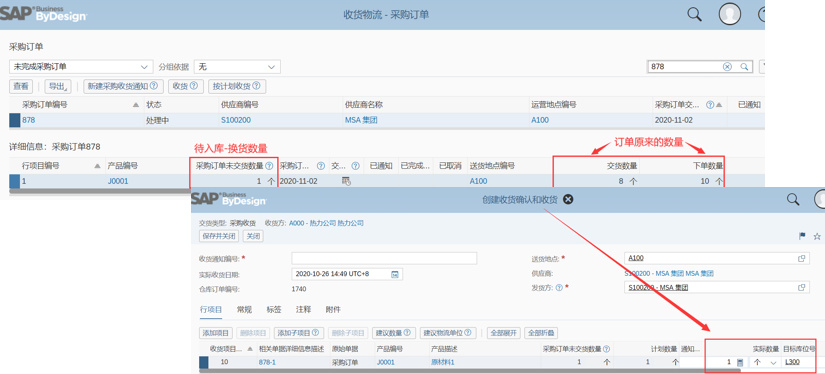Click 运营地点 A100 in orders table
Viewport: 825px width, 374px height.
click(x=540, y=120)
